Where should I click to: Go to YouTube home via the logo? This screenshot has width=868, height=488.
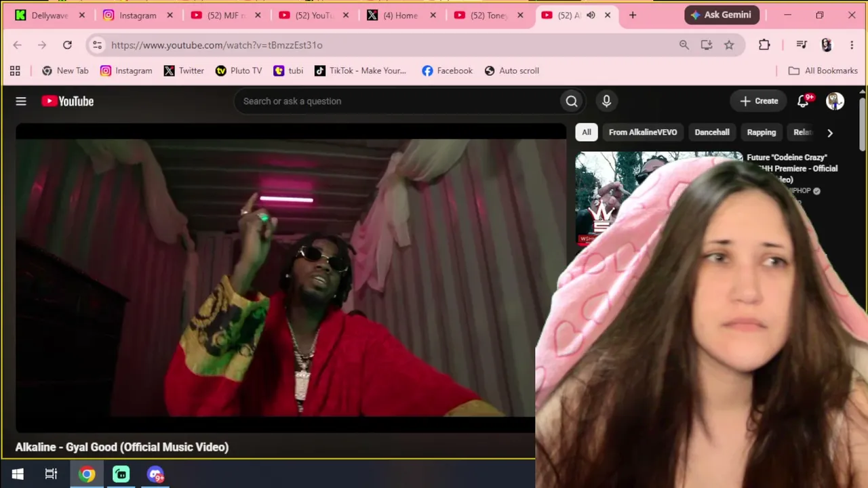click(67, 101)
